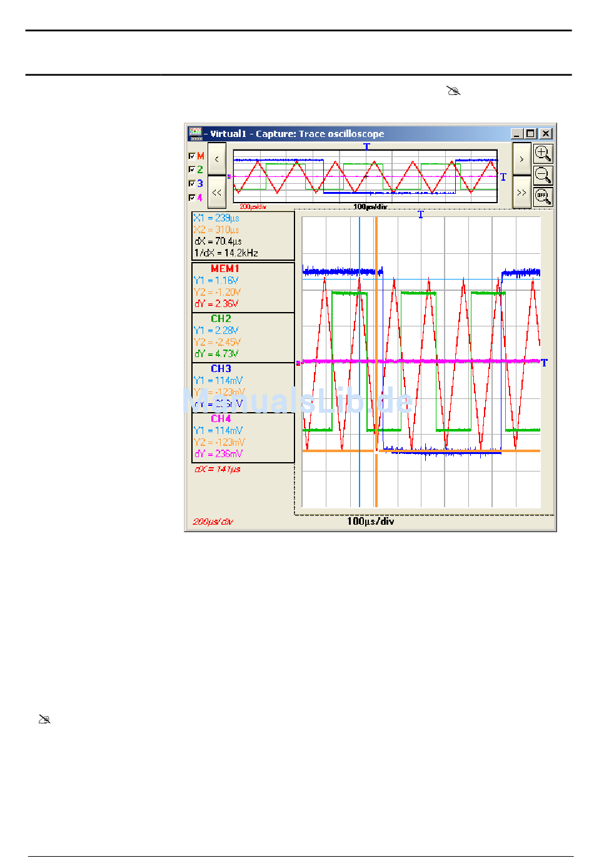The image size is (594, 868).
Task: Jump trace right with double arrow
Action: tap(521, 193)
